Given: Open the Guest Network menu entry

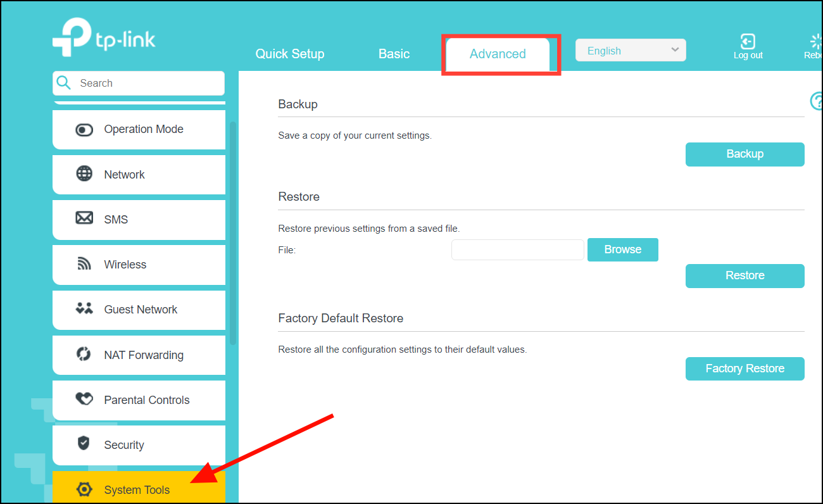Looking at the screenshot, I should 139,310.
